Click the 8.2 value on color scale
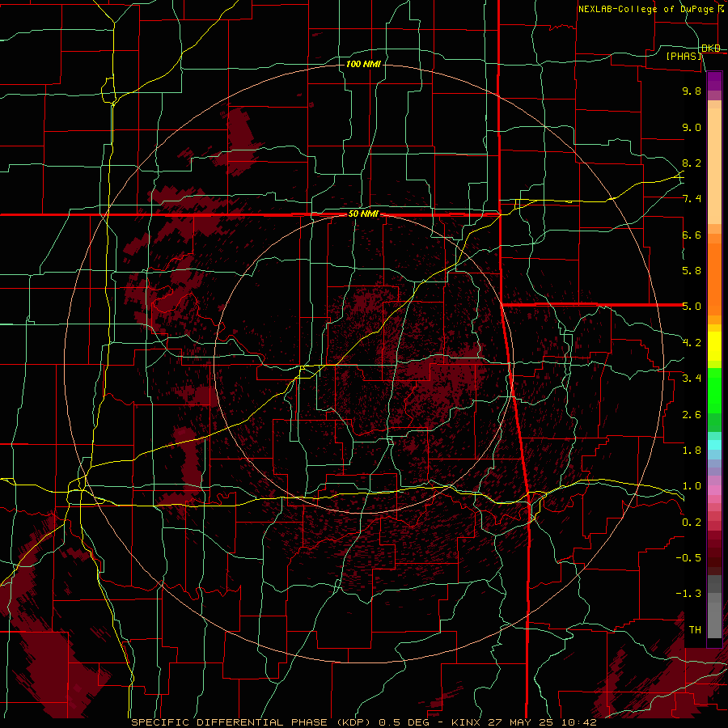 692,163
